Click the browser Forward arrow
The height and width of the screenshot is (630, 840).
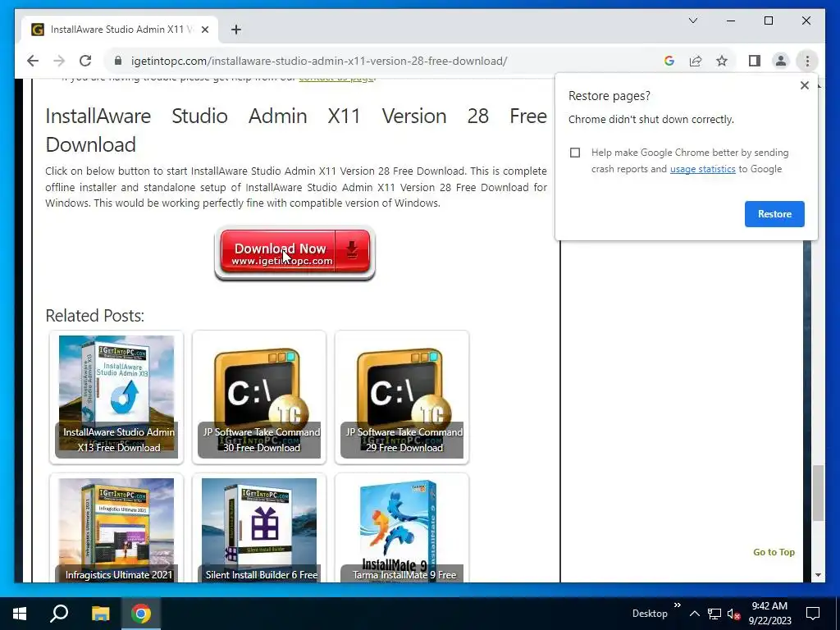pos(59,61)
